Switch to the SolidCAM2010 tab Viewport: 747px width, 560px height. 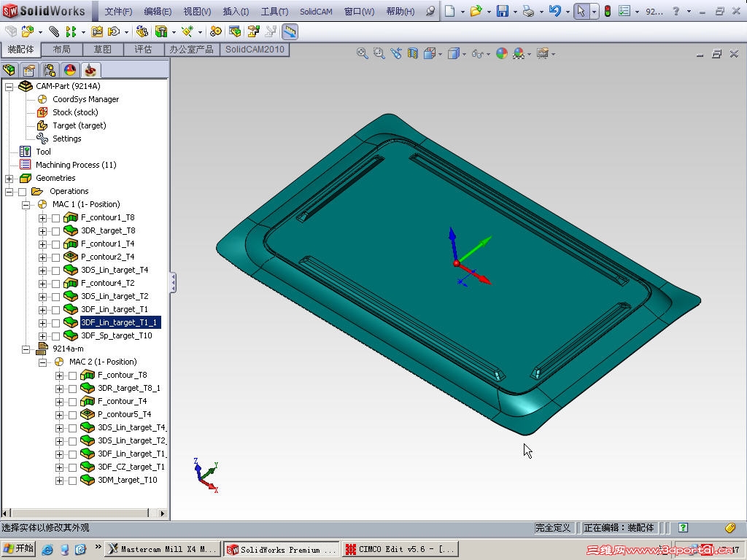pos(255,51)
